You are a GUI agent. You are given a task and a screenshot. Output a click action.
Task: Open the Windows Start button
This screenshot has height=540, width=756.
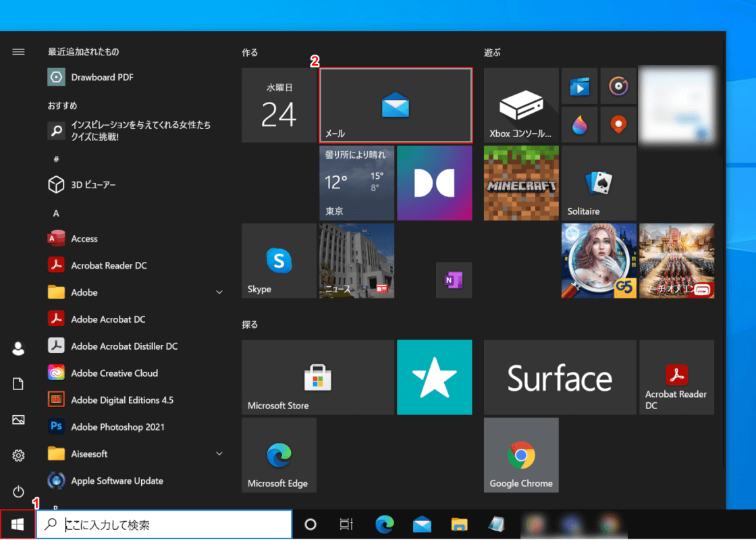18,524
